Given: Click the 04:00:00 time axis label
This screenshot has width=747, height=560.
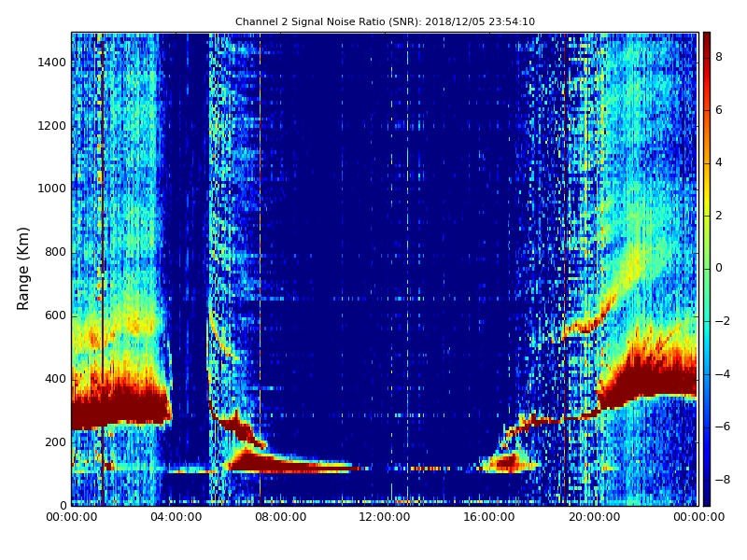Looking at the screenshot, I should [176, 517].
